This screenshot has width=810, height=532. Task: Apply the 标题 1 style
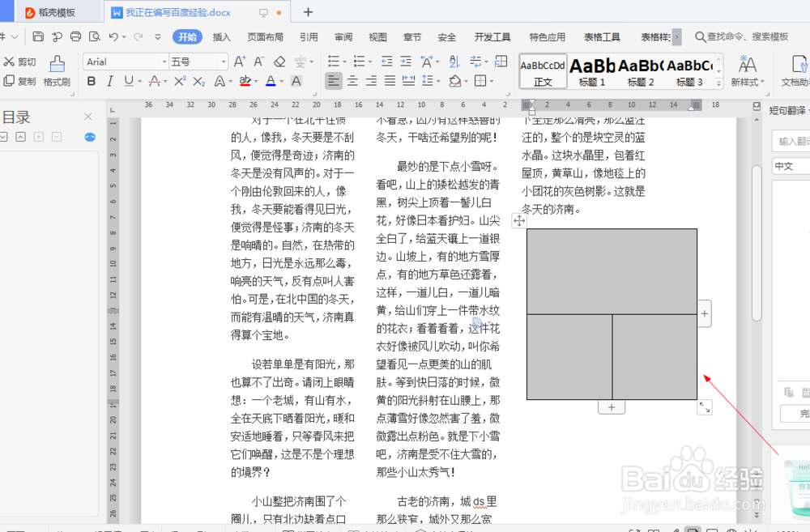pyautogui.click(x=592, y=71)
